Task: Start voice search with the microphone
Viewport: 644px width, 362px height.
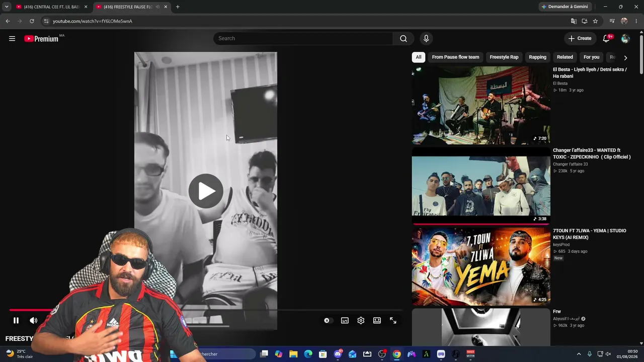Action: [426, 39]
